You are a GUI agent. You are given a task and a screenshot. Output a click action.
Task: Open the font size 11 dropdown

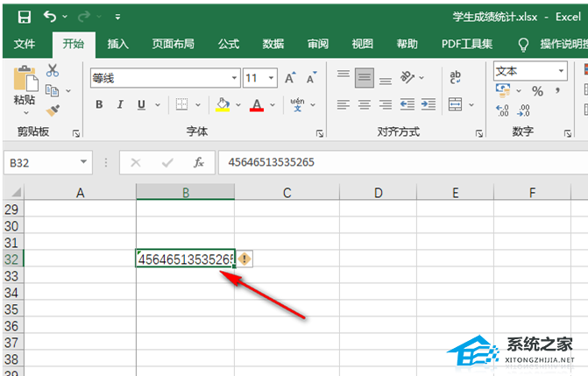point(271,78)
